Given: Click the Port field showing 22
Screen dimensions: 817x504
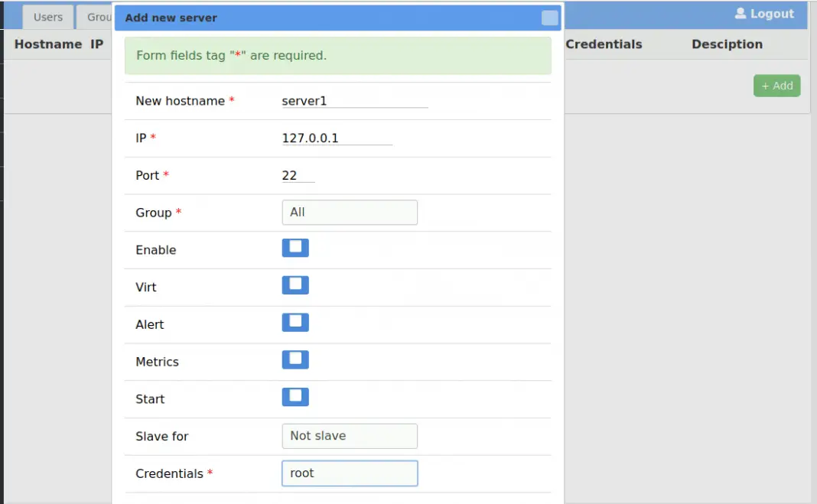Looking at the screenshot, I should [298, 175].
